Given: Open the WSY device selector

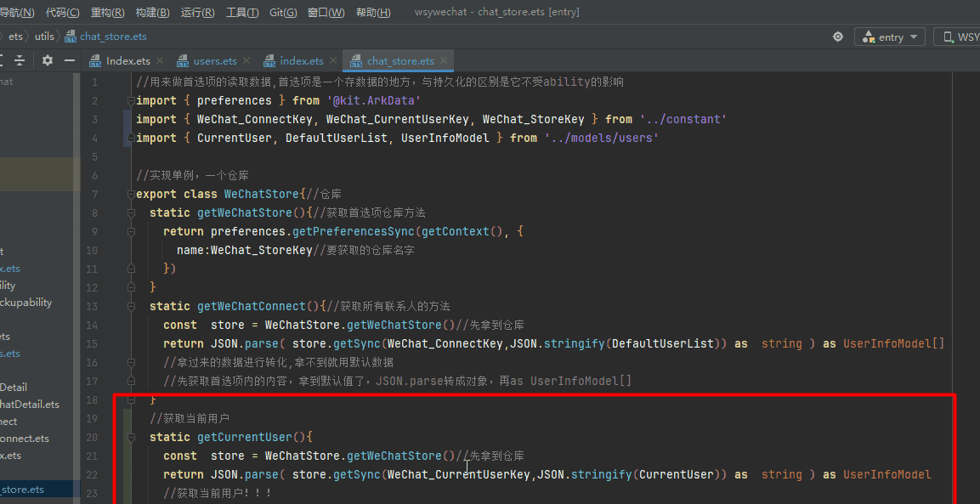Looking at the screenshot, I should (x=958, y=37).
